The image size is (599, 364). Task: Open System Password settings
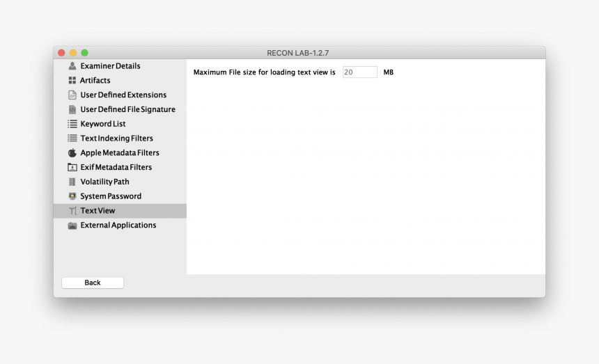click(x=120, y=196)
